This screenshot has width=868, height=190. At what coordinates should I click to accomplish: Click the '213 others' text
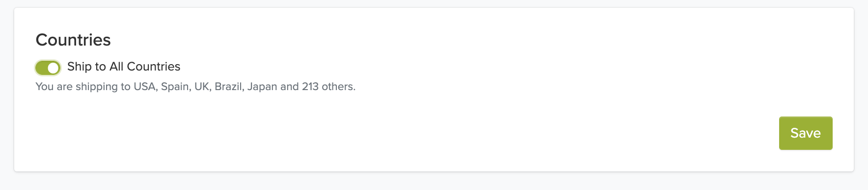point(328,87)
